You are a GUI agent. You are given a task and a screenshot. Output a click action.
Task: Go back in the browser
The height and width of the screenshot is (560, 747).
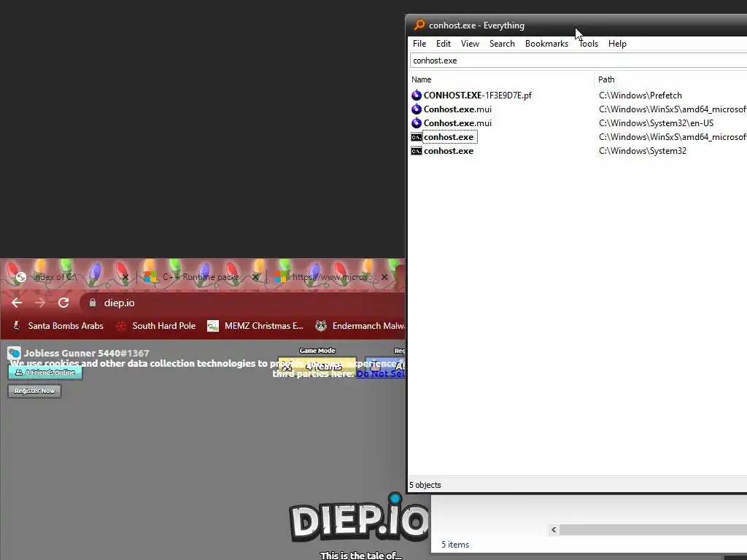[17, 303]
